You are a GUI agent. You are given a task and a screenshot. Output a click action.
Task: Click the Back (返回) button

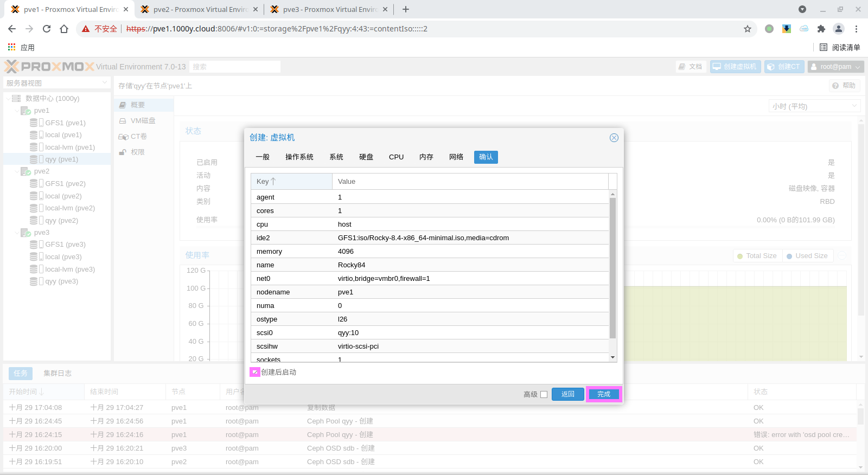point(567,394)
